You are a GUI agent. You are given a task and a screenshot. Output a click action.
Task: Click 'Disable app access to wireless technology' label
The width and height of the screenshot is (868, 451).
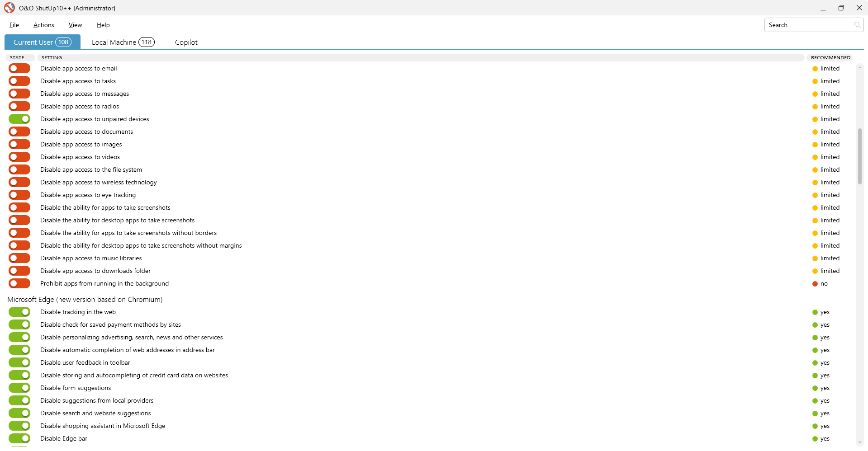point(99,182)
